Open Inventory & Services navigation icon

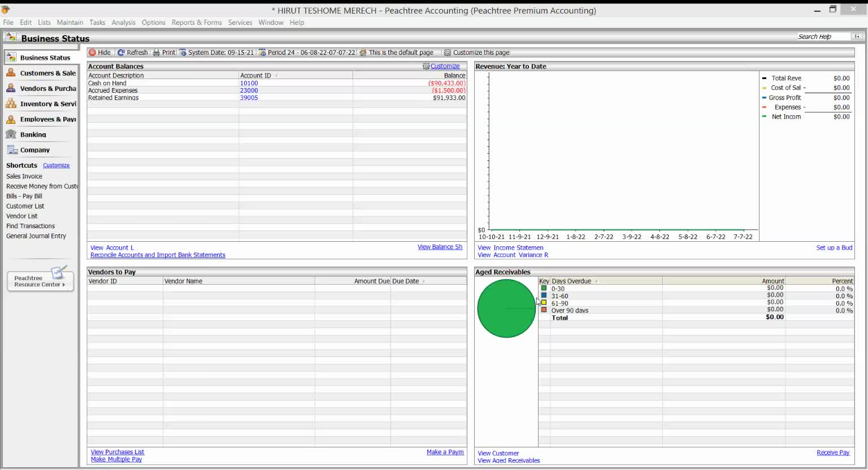11,103
